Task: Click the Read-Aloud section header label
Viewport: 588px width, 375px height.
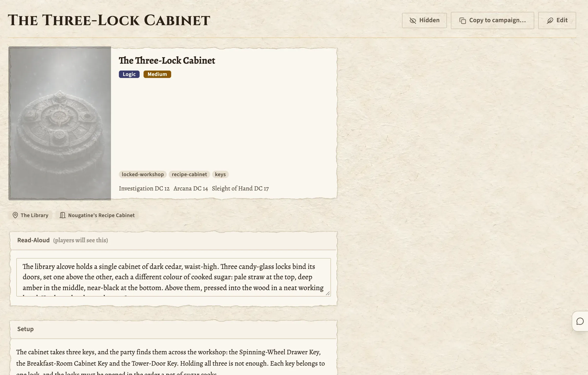Action: click(34, 240)
